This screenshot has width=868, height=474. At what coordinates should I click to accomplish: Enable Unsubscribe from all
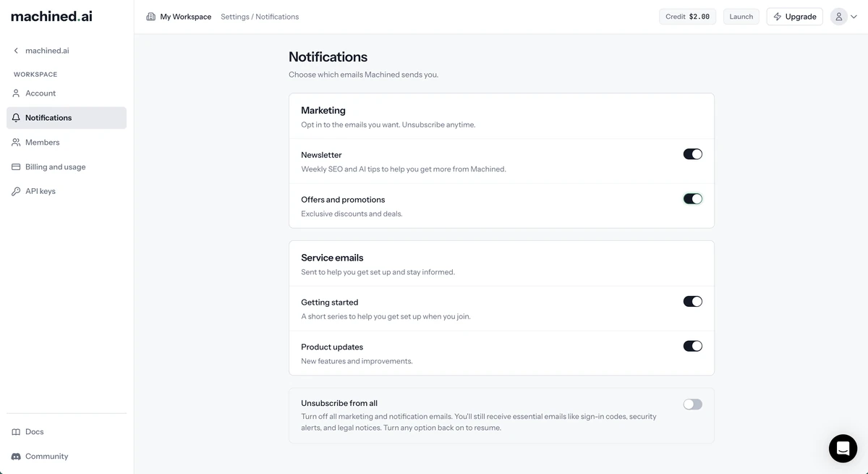point(693,405)
